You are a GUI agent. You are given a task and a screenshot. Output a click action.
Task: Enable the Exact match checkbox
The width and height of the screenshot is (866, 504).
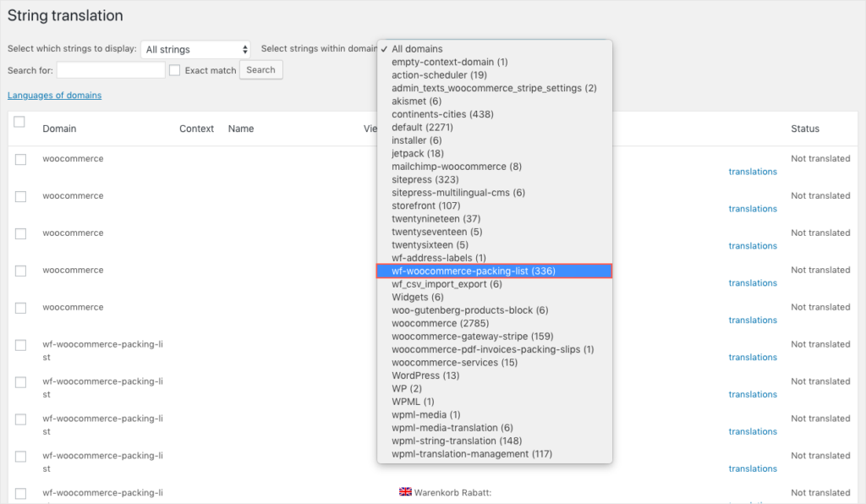[174, 70]
